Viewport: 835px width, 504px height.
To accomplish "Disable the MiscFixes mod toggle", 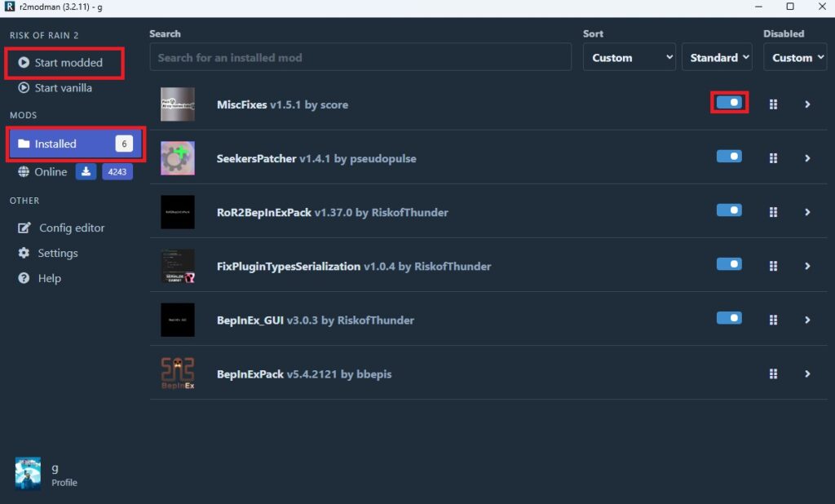I will click(x=729, y=103).
